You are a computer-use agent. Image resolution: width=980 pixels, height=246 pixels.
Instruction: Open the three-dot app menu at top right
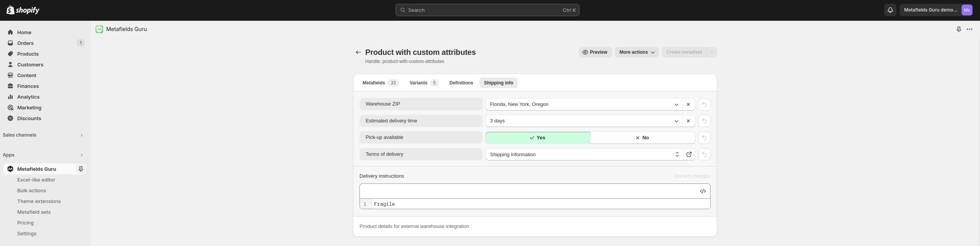pos(970,29)
